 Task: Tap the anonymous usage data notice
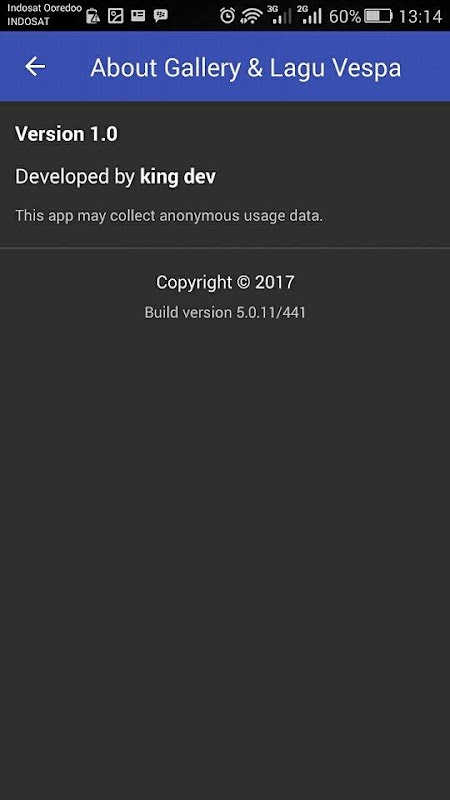click(x=169, y=215)
